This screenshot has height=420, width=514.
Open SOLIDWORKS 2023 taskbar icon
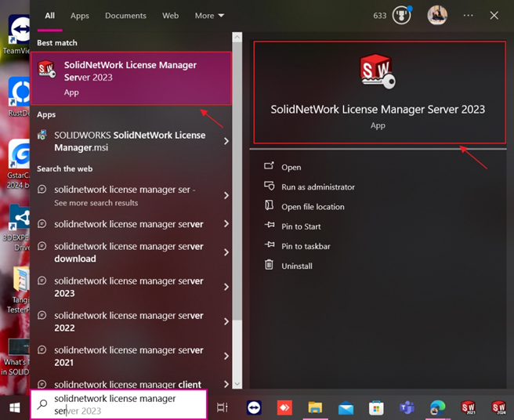(468, 408)
